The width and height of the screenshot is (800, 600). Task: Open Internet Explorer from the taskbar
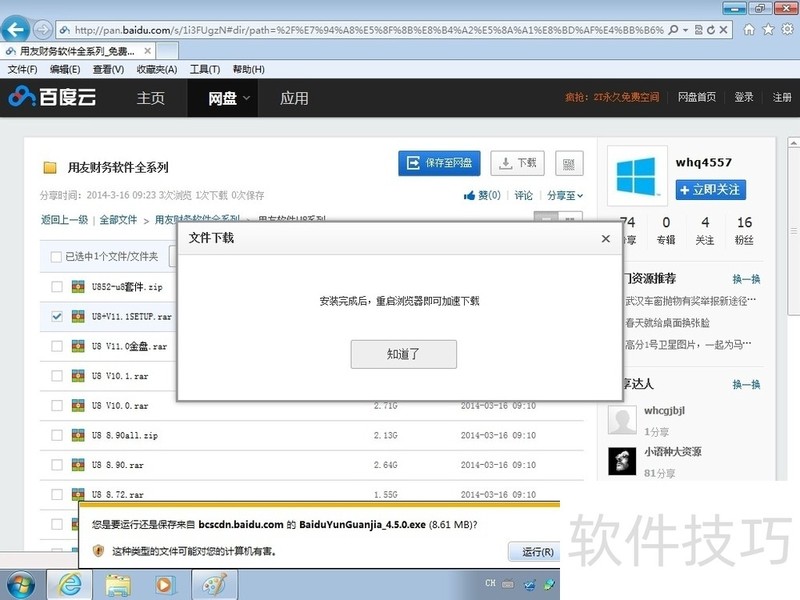(x=70, y=583)
